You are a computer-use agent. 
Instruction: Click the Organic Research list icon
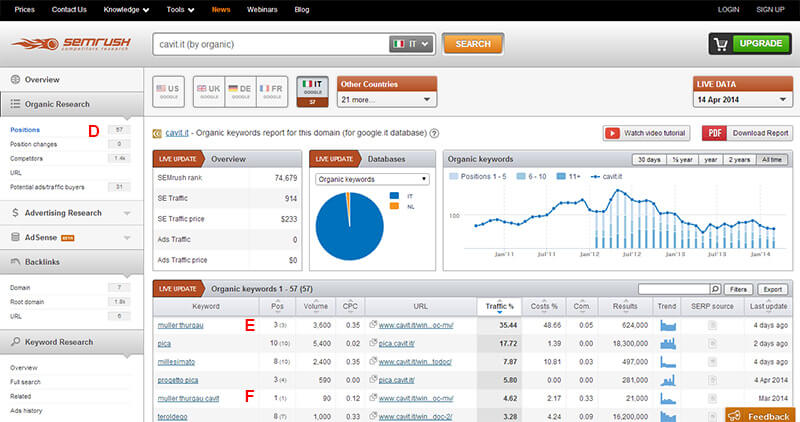pyautogui.click(x=15, y=104)
